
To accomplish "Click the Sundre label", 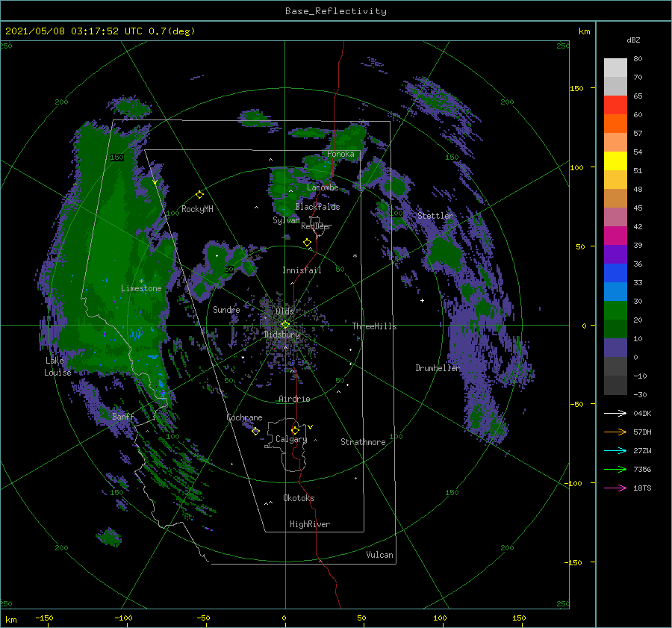I will (x=226, y=310).
